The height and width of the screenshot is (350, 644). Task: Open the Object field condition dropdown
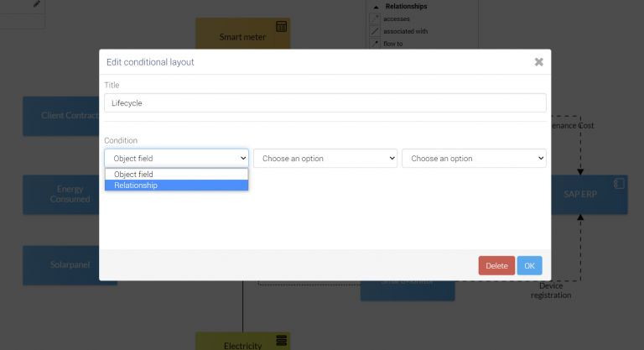click(176, 158)
